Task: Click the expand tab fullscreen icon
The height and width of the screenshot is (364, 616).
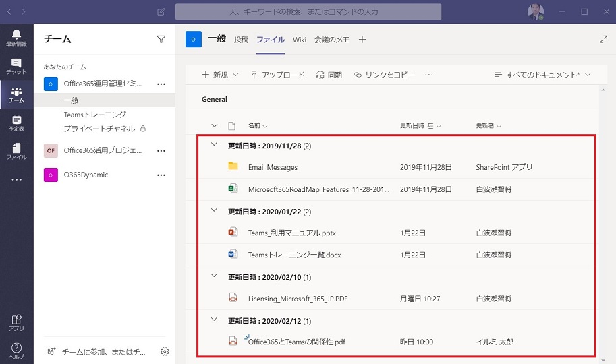Action: 603,39
